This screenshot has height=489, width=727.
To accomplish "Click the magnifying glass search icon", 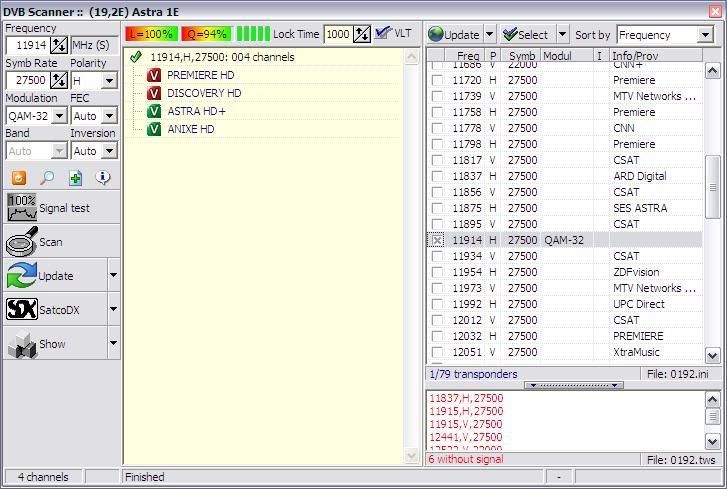I will [47, 178].
